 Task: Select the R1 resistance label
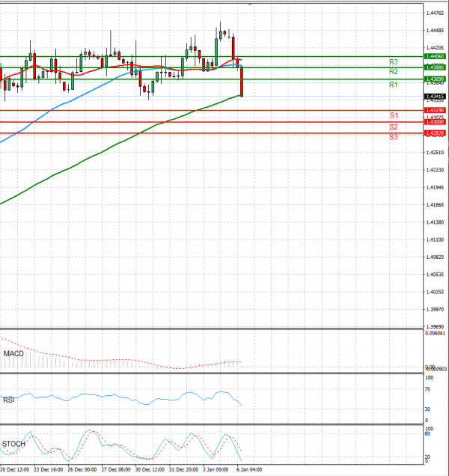tap(393, 85)
